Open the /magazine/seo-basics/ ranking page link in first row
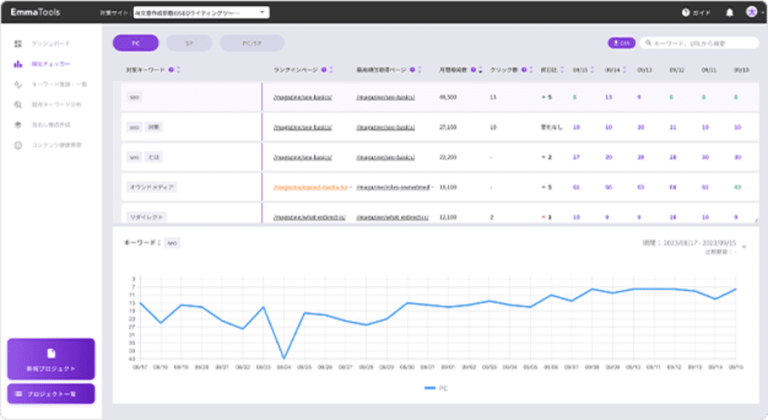Image resolution: width=768 pixels, height=420 pixels. coord(302,98)
